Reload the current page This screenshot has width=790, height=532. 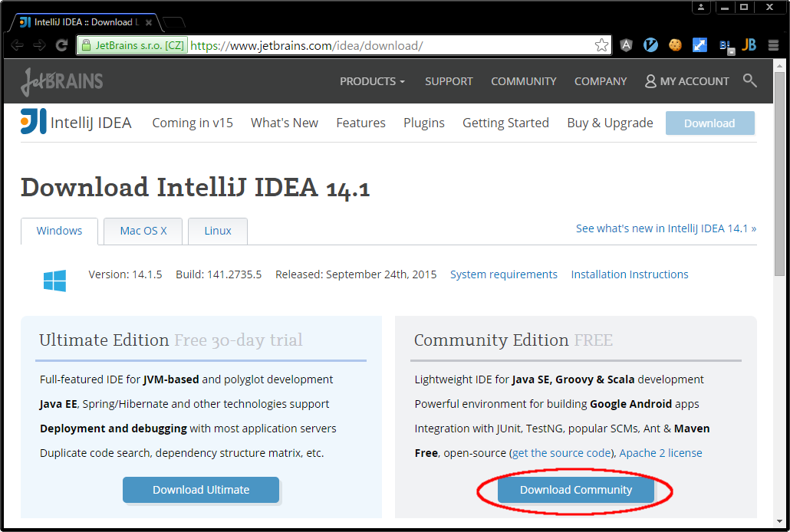pyautogui.click(x=61, y=45)
